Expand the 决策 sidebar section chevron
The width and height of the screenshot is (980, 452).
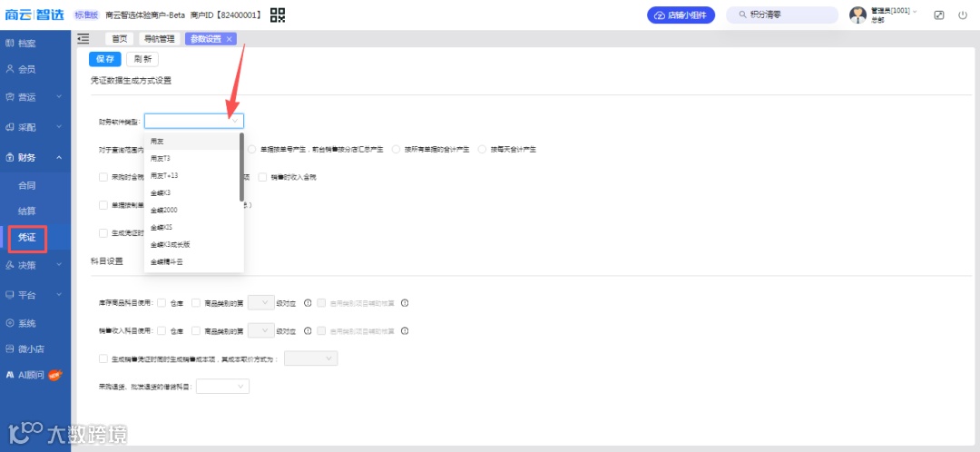(x=59, y=265)
